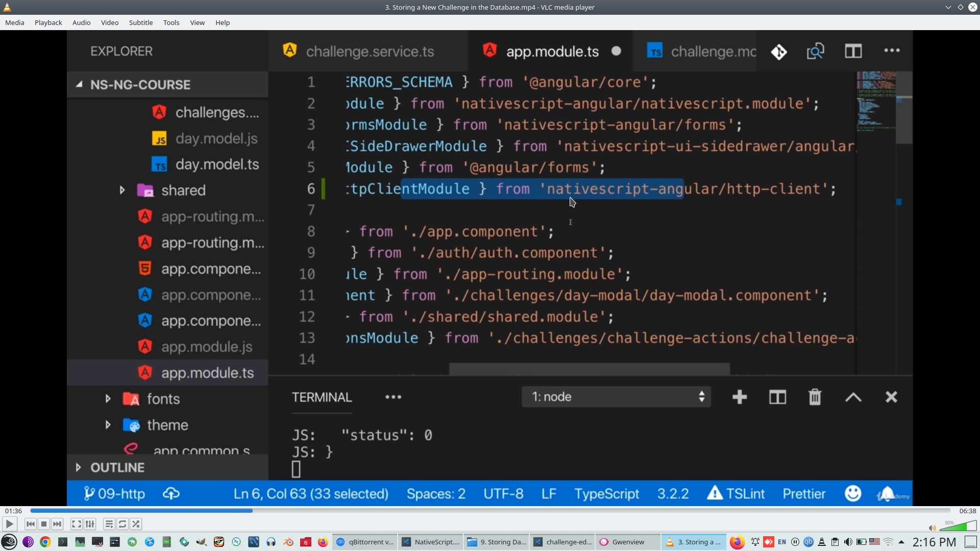Skip to previous media track
The image size is (980, 551).
30,524
